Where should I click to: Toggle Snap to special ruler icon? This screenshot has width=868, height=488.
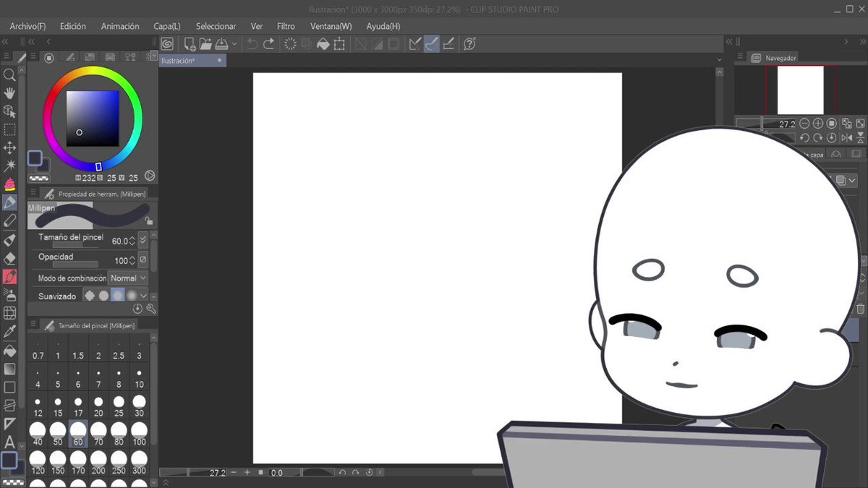[x=432, y=44]
